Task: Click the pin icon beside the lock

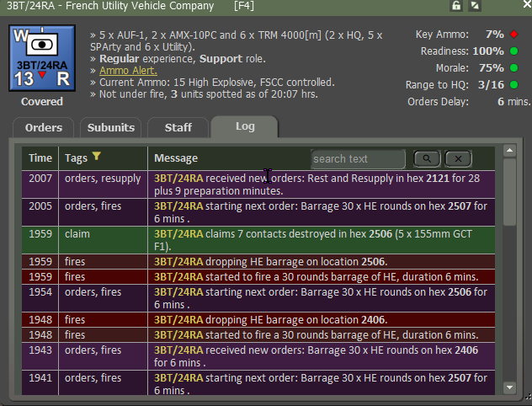Action: (x=475, y=6)
